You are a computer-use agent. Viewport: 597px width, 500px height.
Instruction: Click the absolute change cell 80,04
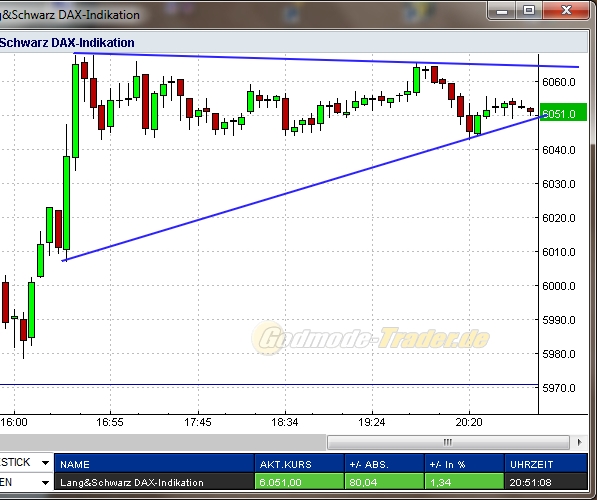pyautogui.click(x=384, y=482)
